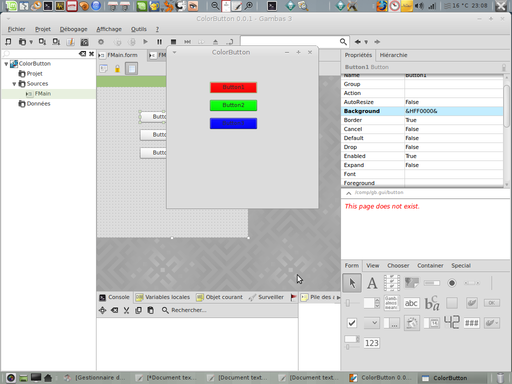Choose the TextBox 'abc' control in toolbox

point(411,303)
